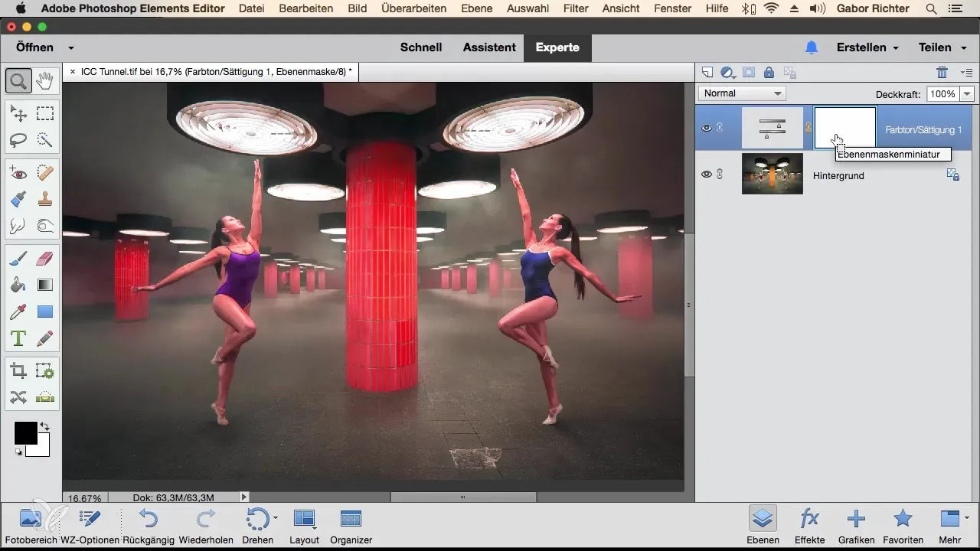The image size is (980, 551).
Task: Select the Quick Selection wand tool
Action: (x=45, y=140)
